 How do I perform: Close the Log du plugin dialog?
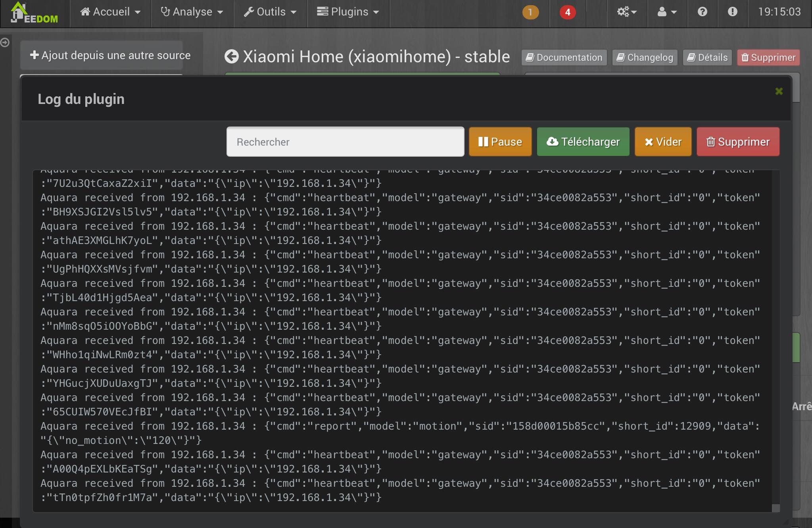click(x=779, y=92)
